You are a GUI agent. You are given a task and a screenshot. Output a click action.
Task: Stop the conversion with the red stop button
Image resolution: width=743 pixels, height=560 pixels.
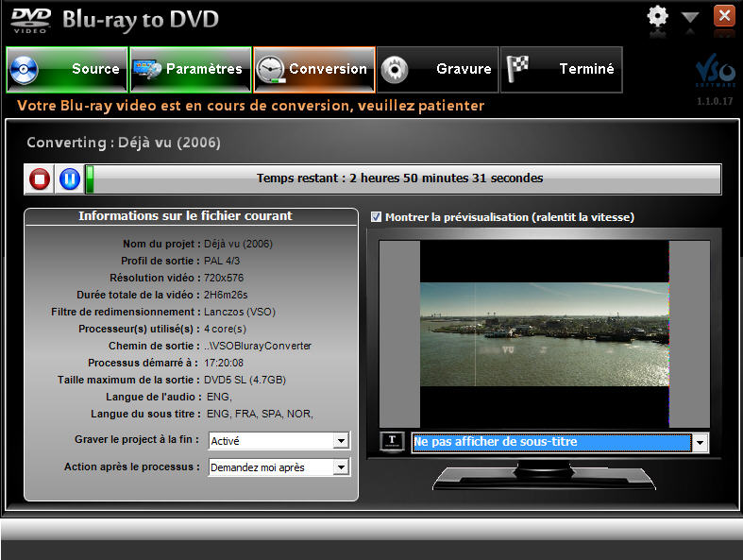point(40,179)
